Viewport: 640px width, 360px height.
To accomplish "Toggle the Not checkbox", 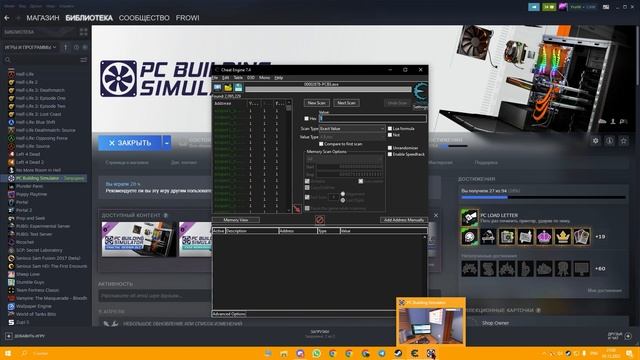I will point(390,135).
